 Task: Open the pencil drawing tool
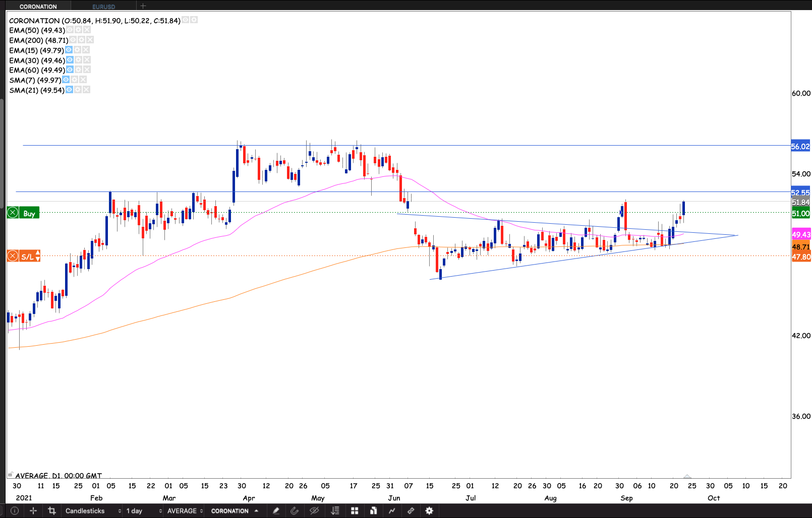276,510
